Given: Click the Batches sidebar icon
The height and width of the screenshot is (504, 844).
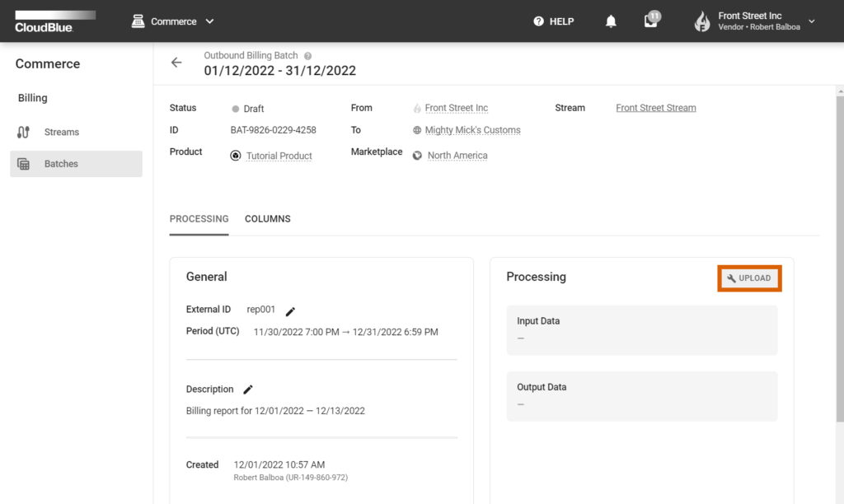Looking at the screenshot, I should [23, 164].
